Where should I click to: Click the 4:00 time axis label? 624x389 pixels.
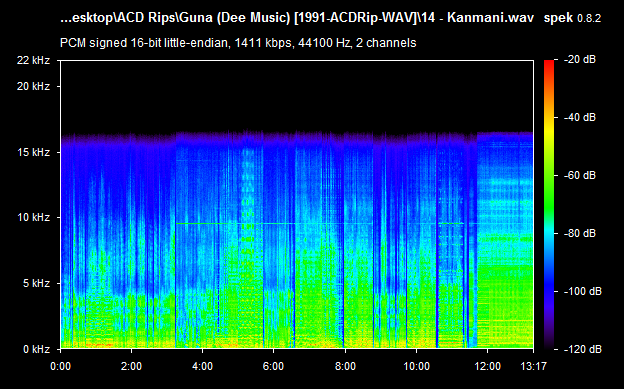pyautogui.click(x=202, y=366)
